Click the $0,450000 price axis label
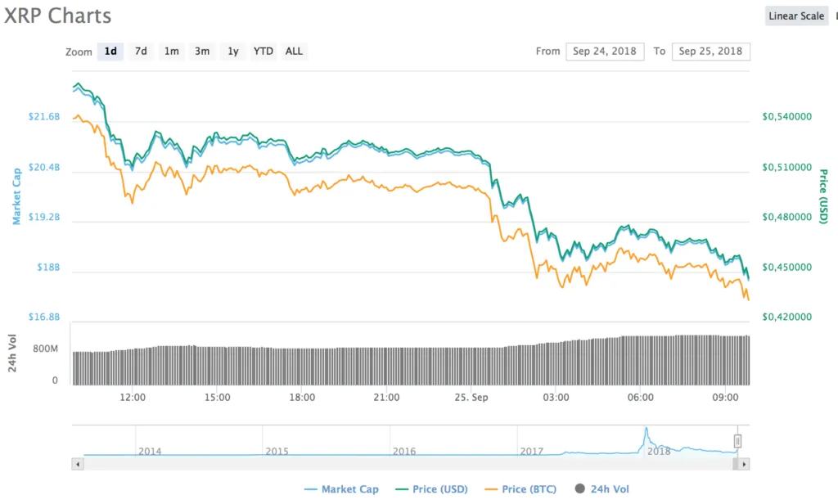 coord(786,268)
